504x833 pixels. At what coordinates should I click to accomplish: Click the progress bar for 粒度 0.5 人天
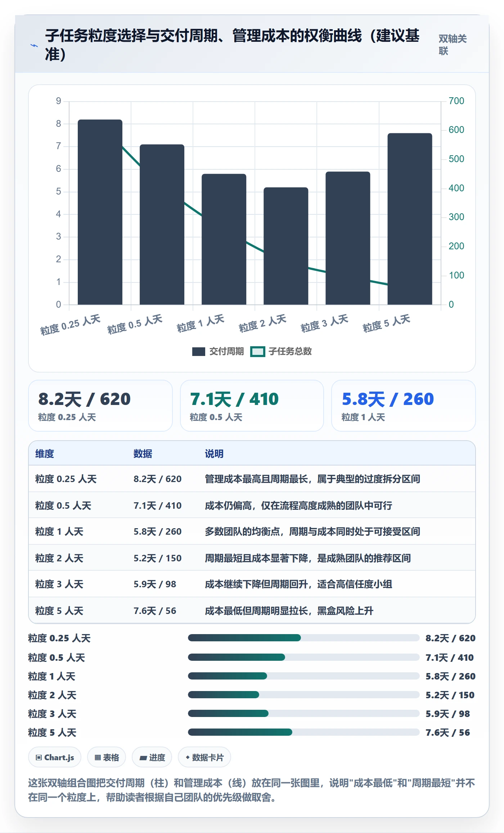(x=303, y=658)
